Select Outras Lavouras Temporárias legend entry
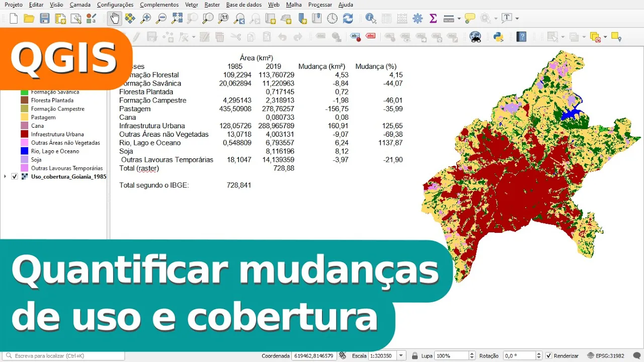This screenshot has height=362, width=644. coord(67,168)
